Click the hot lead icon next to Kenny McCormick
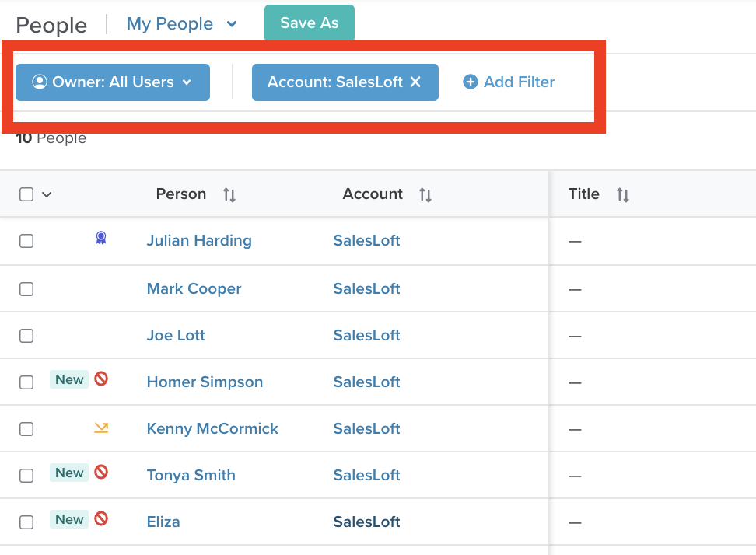This screenshot has height=555, width=756. coord(100,427)
